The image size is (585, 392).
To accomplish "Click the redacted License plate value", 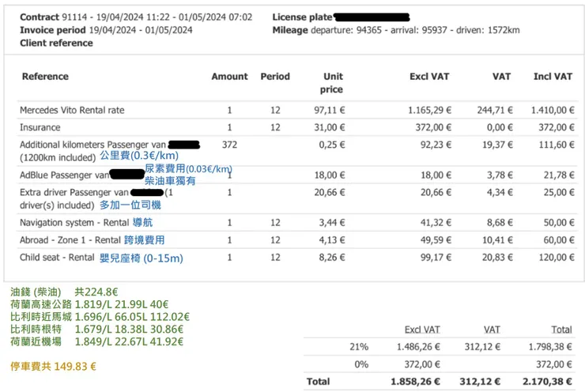I will (371, 17).
